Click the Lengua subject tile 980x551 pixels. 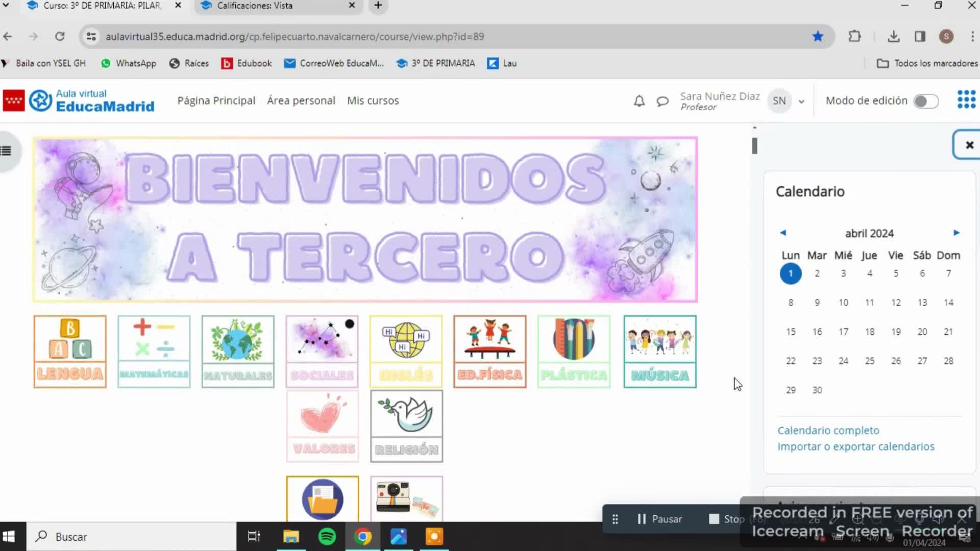coord(70,352)
